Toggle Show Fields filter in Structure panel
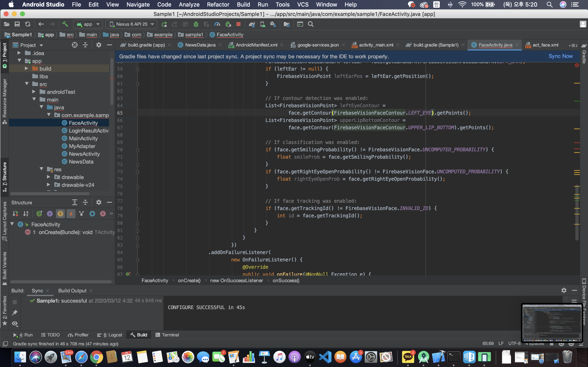588x367 pixels. (60, 214)
